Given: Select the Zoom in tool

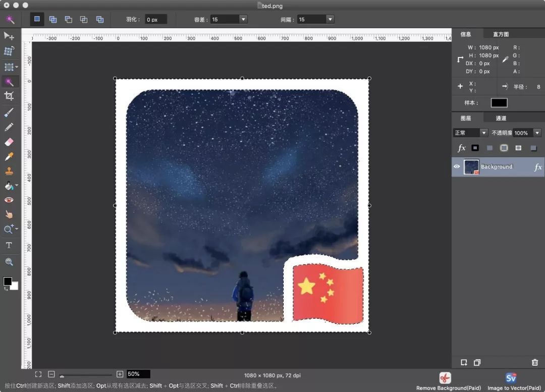Looking at the screenshot, I should [x=9, y=230].
